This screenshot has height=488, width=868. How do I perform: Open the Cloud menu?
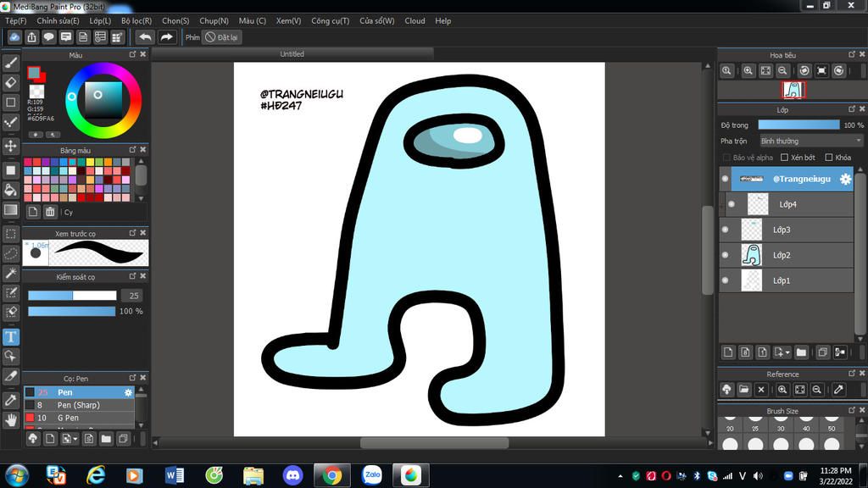pyautogui.click(x=415, y=21)
